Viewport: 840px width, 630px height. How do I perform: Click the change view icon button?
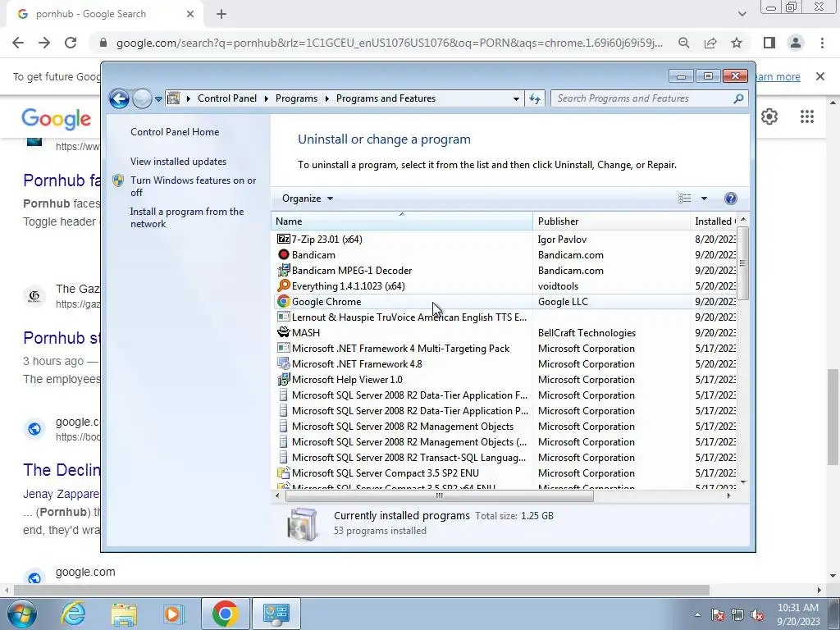coord(685,199)
